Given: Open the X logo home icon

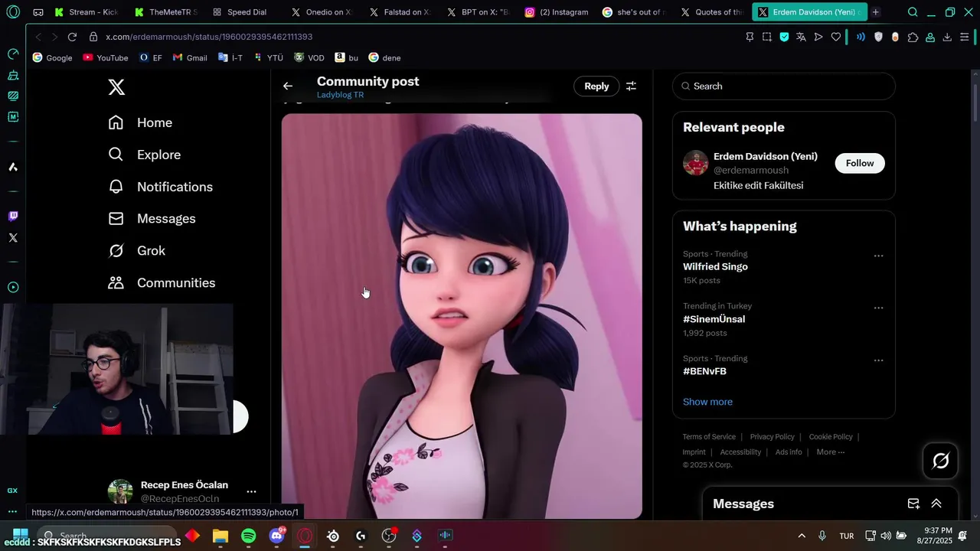Looking at the screenshot, I should click(x=116, y=87).
